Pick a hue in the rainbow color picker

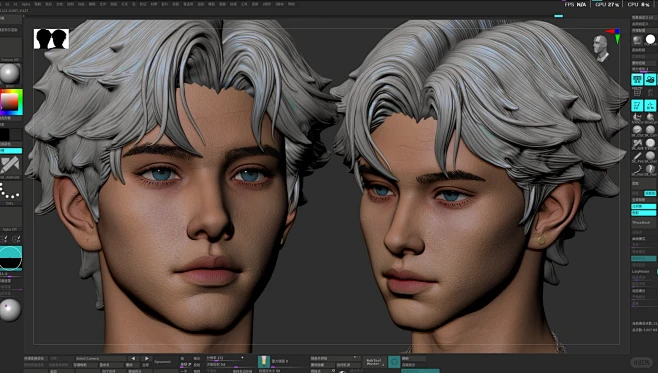point(11,102)
